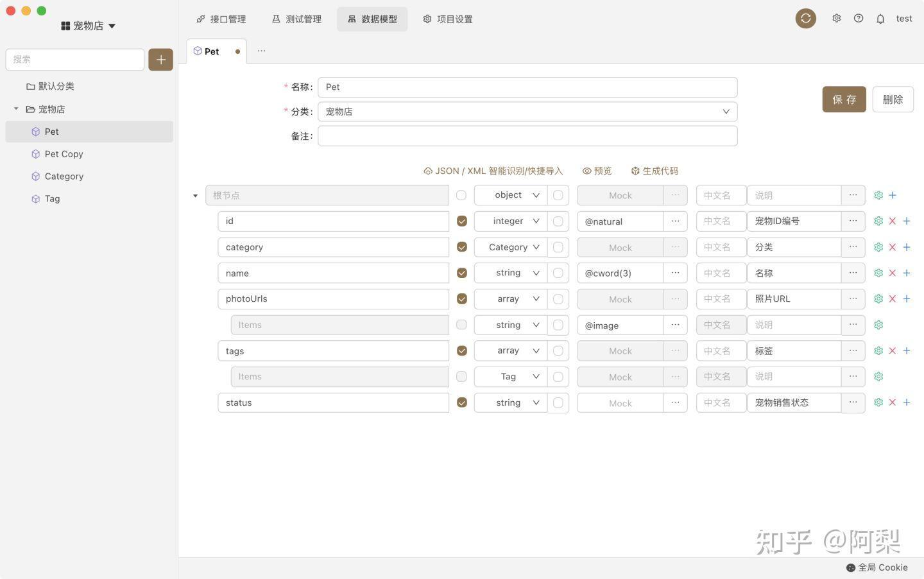Open settings gear in the top header
This screenshot has width=924, height=579.
tap(836, 19)
